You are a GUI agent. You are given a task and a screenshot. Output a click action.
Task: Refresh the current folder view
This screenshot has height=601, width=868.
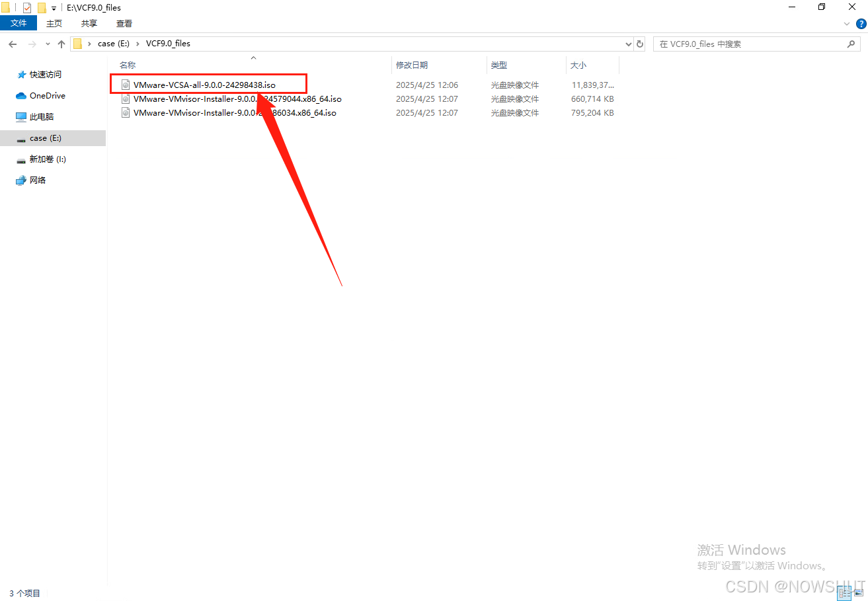tap(639, 44)
